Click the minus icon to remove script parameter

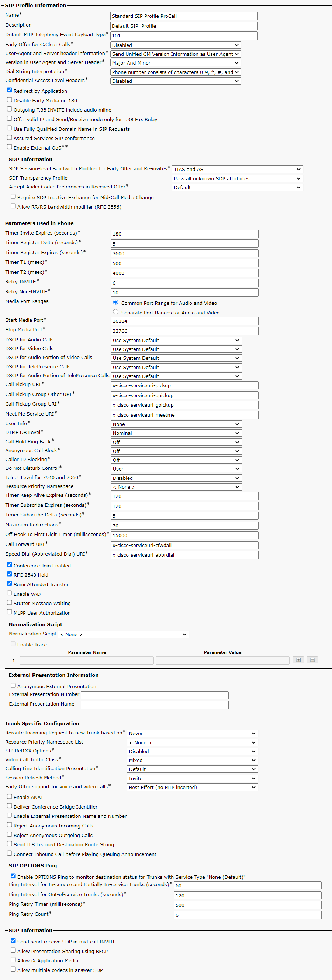(312, 660)
